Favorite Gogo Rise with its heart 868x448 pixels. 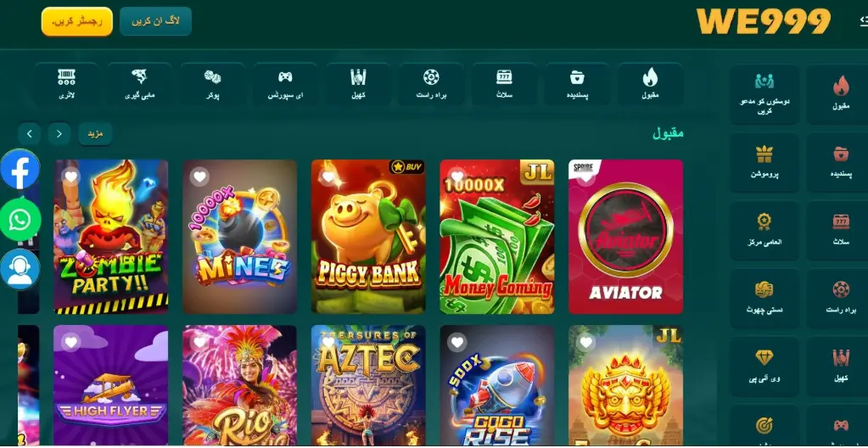point(457,342)
